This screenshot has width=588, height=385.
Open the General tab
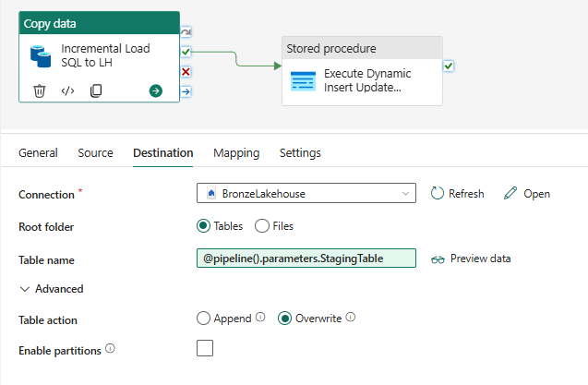tap(38, 152)
